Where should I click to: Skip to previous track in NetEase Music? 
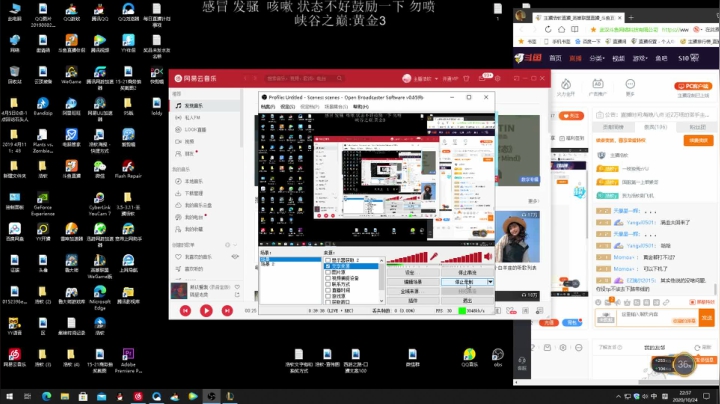tap(186, 311)
